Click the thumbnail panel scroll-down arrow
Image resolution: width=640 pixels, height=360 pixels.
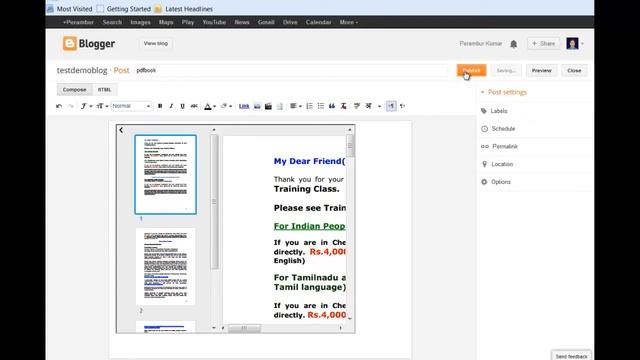click(214, 328)
